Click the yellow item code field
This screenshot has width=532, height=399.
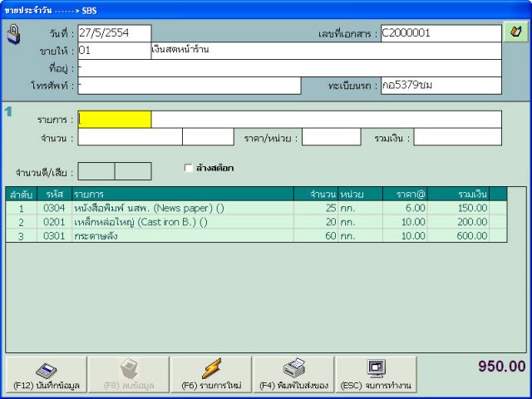click(115, 120)
